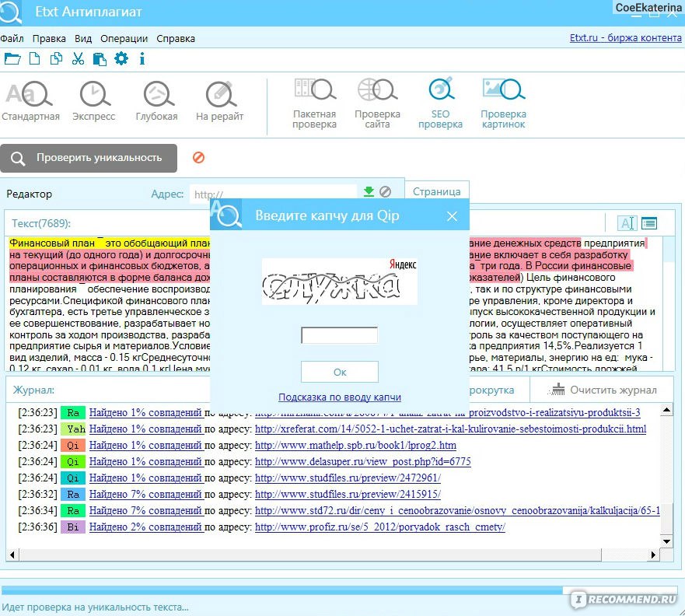
Task: Click 'Найдено 1% совпадений' on the xreferat.com row
Action: [x=146, y=429]
